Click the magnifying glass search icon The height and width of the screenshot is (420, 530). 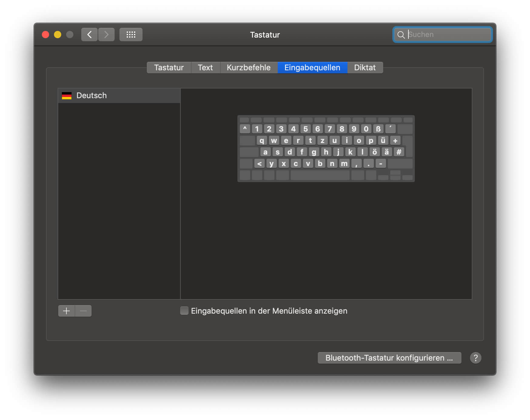click(x=401, y=35)
